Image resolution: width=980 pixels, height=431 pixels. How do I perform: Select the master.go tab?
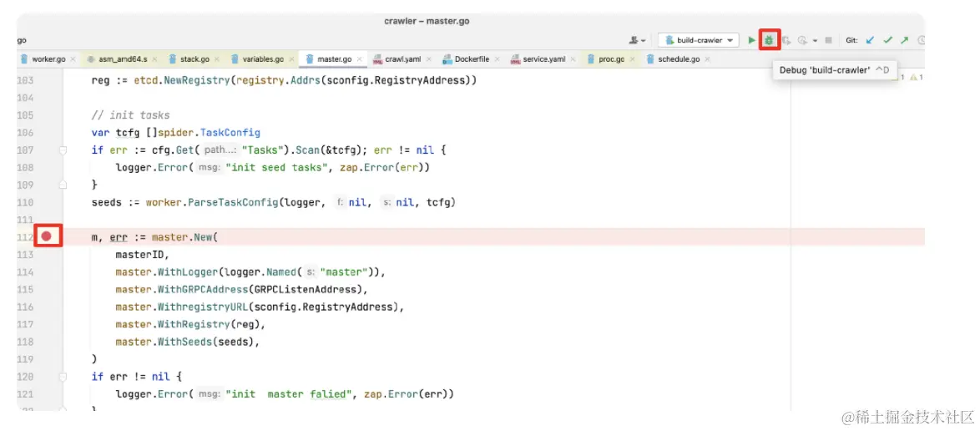(335, 59)
